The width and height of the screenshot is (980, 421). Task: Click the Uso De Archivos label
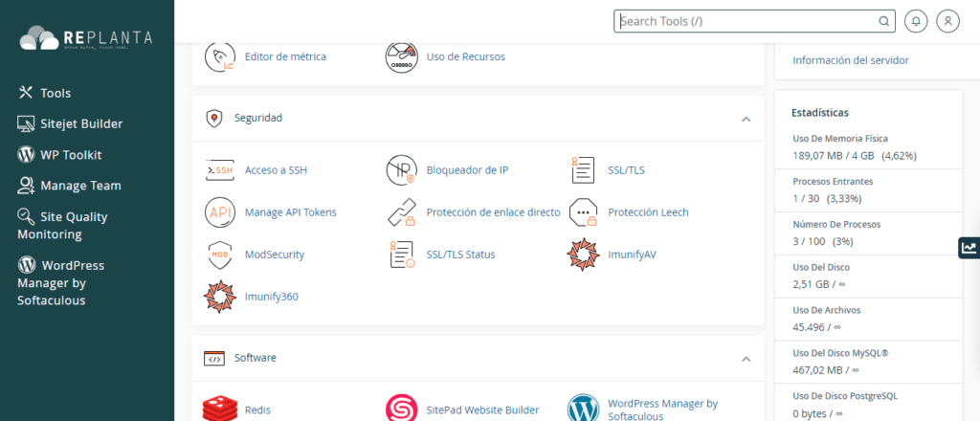[x=826, y=310]
